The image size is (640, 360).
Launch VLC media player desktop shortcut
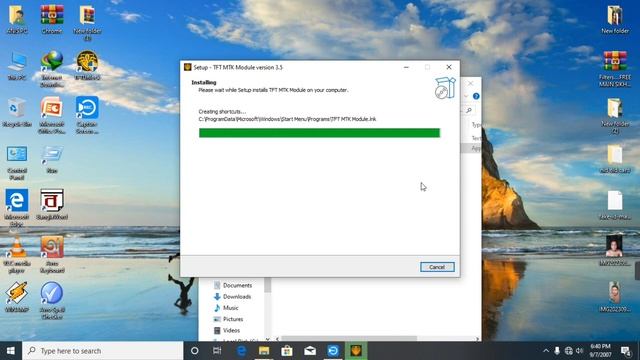tap(17, 255)
